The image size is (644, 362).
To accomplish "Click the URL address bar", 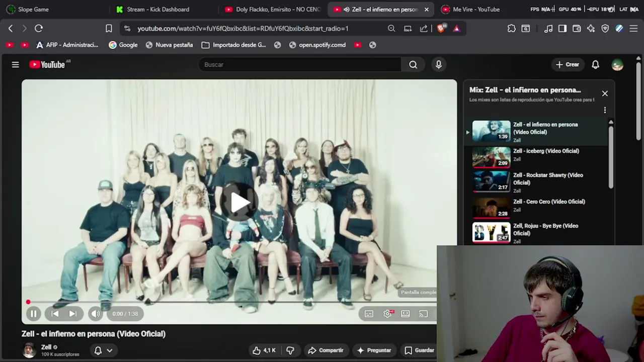I will pyautogui.click(x=243, y=29).
